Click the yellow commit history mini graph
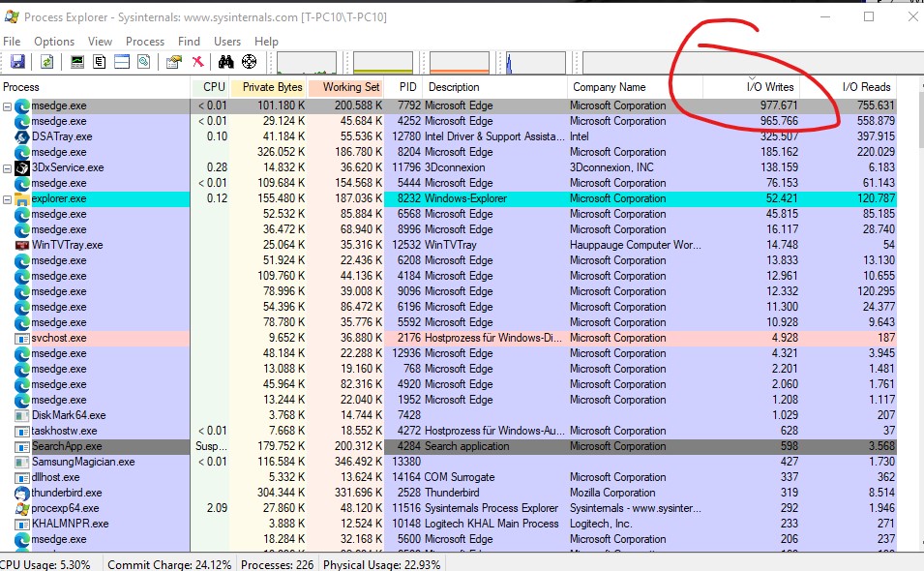Screen dimensions: 924x571 click(383, 63)
